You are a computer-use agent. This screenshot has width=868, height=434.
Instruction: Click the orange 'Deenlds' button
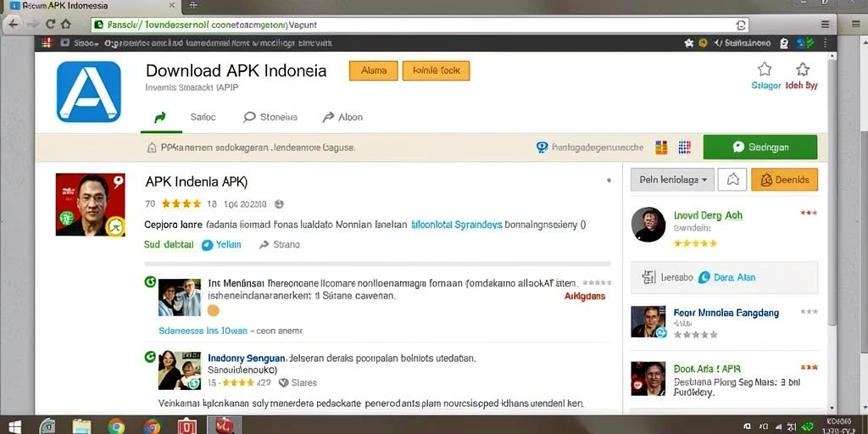click(784, 180)
